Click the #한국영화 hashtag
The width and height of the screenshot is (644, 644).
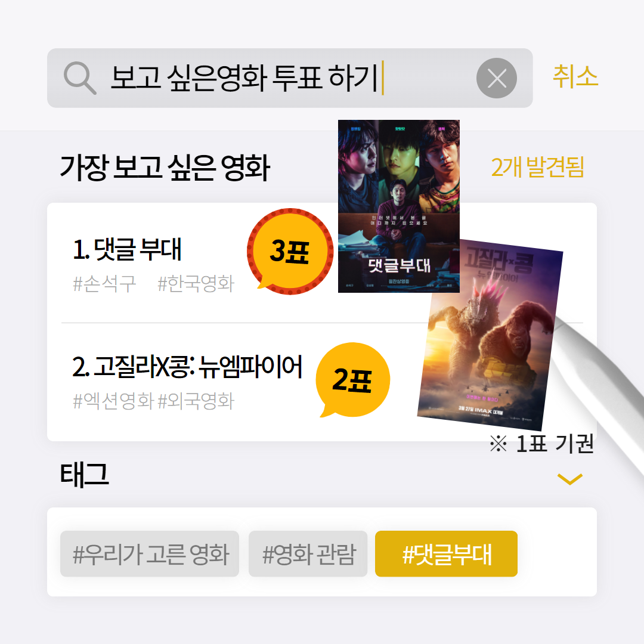pyautogui.click(x=196, y=284)
